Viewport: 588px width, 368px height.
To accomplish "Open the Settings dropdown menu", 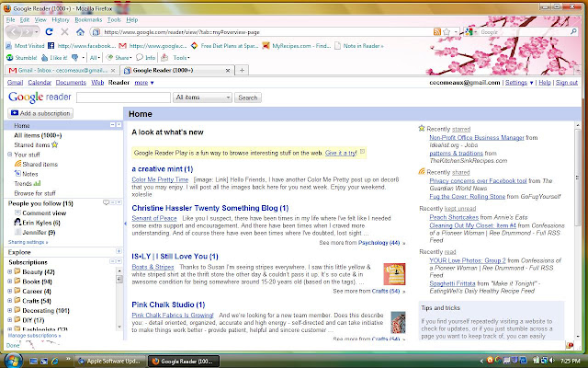I will 519,83.
